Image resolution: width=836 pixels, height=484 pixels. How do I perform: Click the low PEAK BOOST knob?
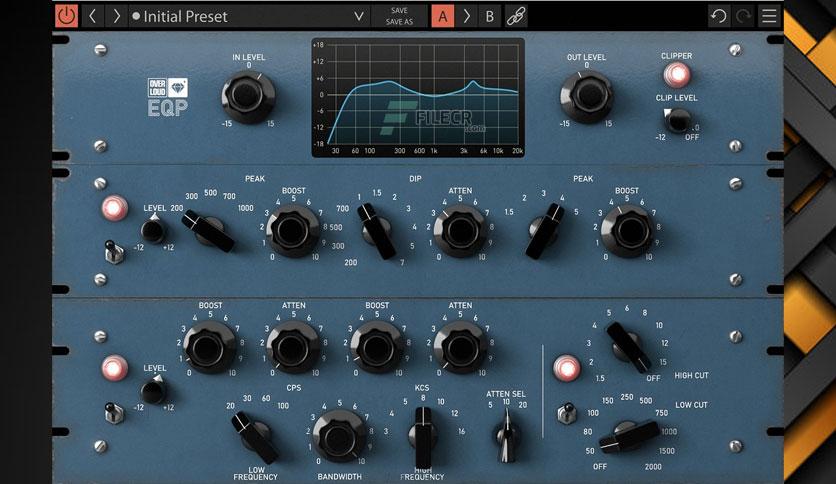(x=293, y=231)
